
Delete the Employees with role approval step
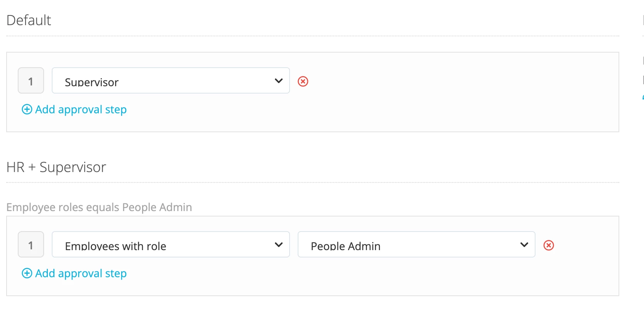point(549,245)
